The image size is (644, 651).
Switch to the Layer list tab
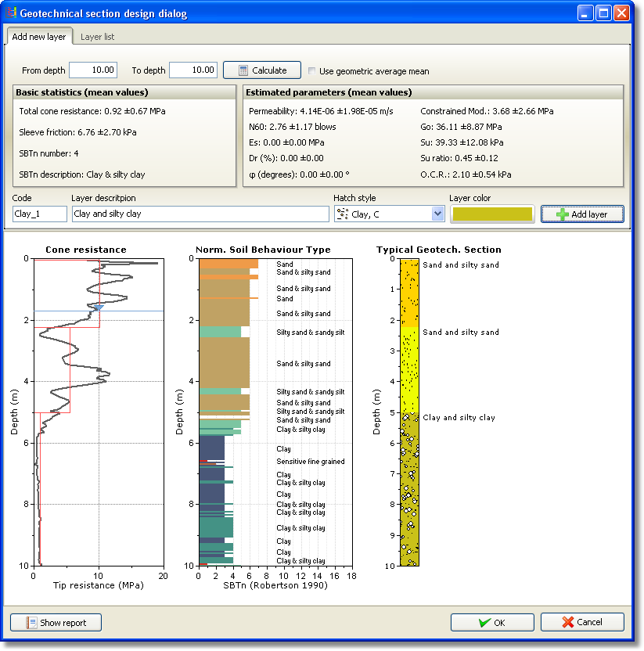point(97,36)
